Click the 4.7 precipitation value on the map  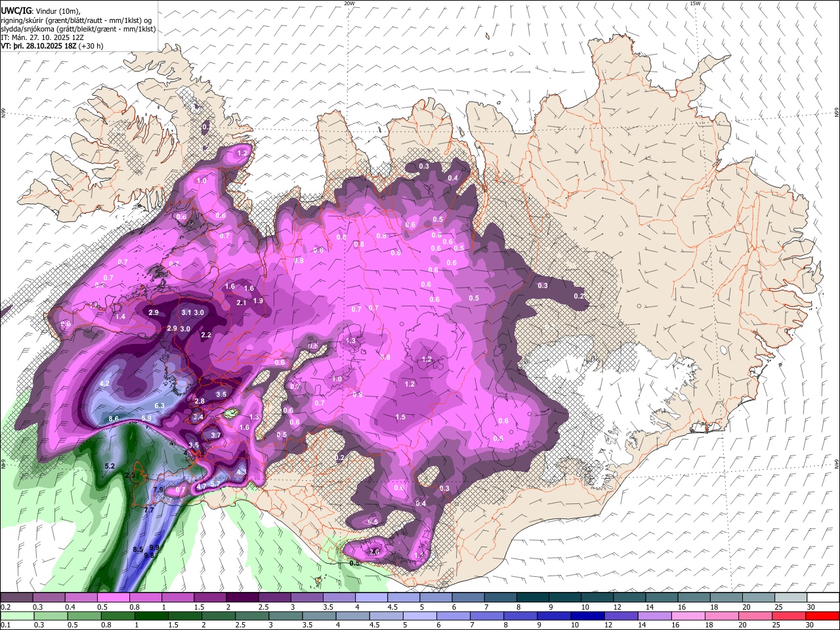[x=201, y=486]
